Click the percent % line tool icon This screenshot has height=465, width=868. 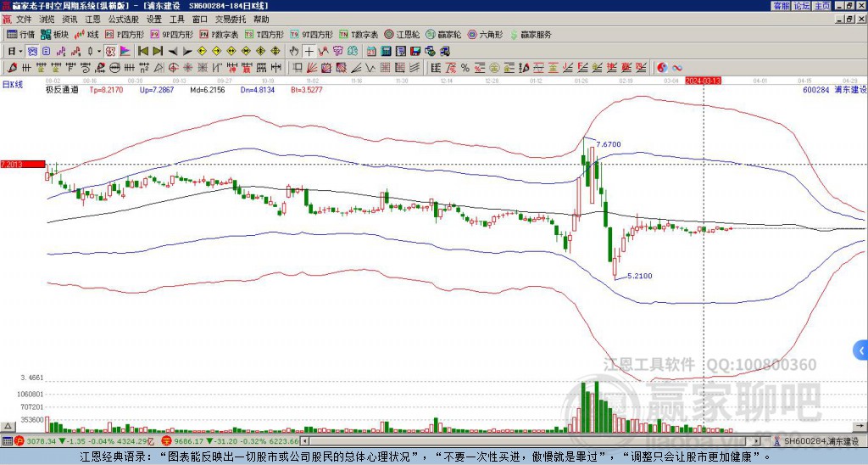[x=465, y=68]
